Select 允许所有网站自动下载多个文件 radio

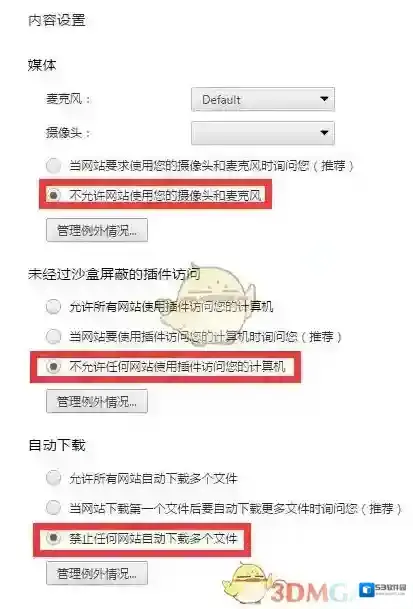[x=54, y=478]
